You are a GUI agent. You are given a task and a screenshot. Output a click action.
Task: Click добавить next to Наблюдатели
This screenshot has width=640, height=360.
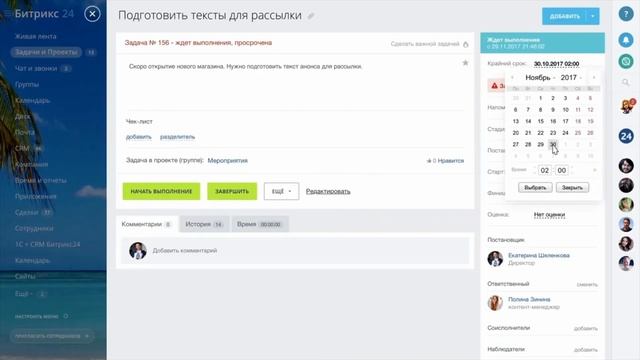click(586, 350)
